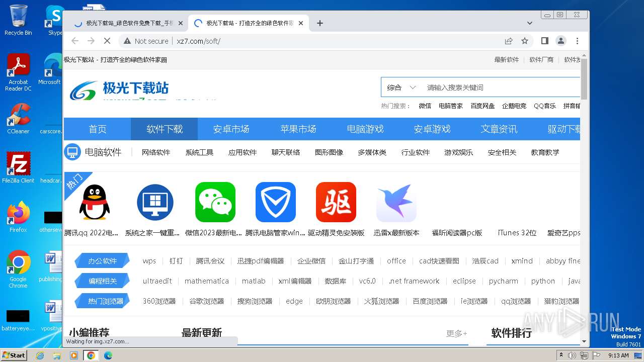Go back in Chrome
This screenshot has width=644, height=362.
tap(75, 41)
